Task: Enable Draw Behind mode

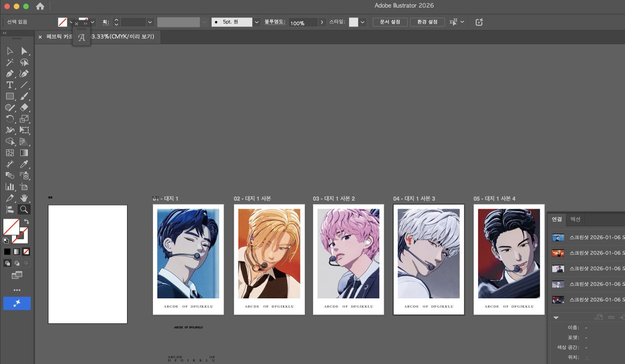Action: [17, 263]
